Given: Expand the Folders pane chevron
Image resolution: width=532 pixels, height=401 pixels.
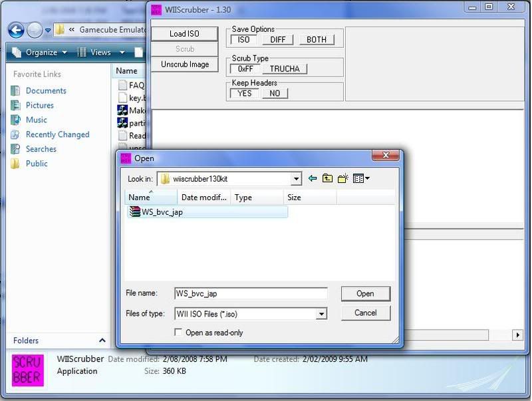Looking at the screenshot, I should pyautogui.click(x=102, y=340).
